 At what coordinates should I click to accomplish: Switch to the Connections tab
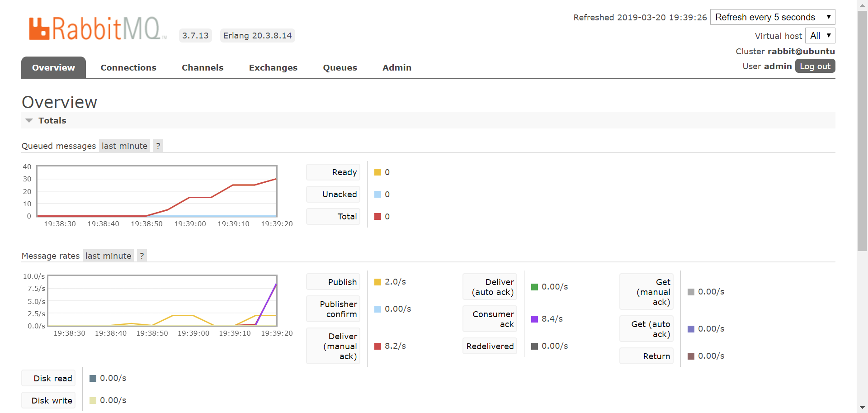point(128,67)
